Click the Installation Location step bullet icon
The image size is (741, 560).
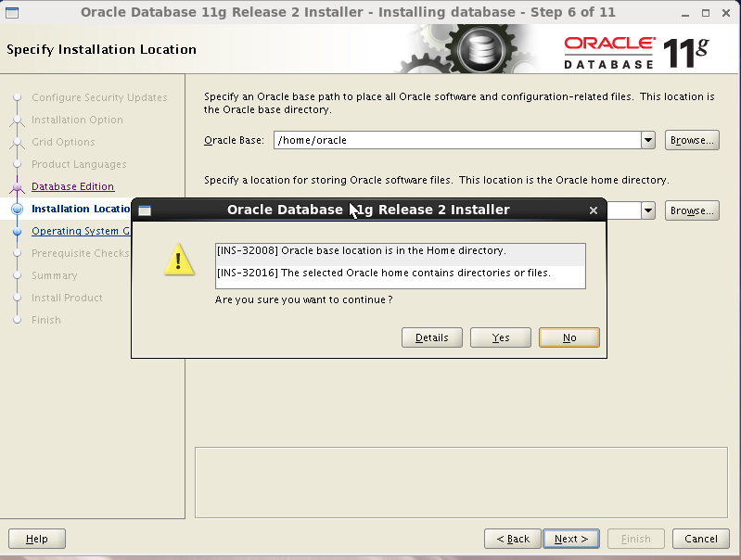pyautogui.click(x=17, y=209)
